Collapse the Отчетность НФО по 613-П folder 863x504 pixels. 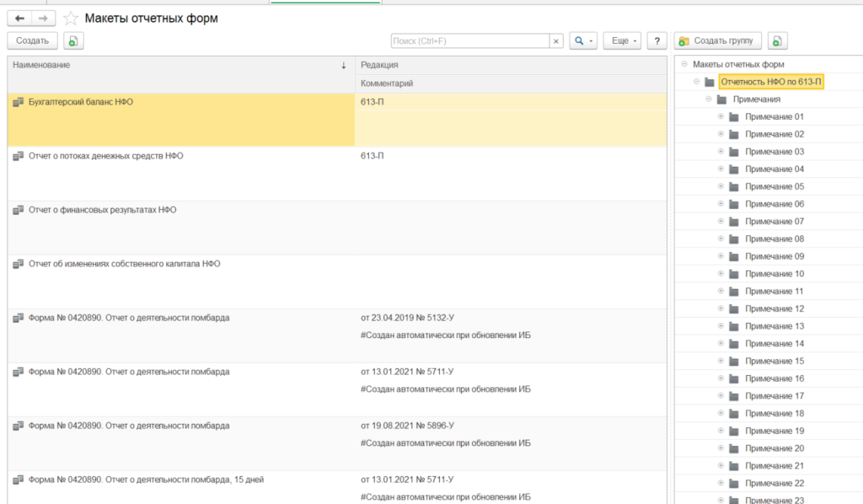tap(697, 82)
